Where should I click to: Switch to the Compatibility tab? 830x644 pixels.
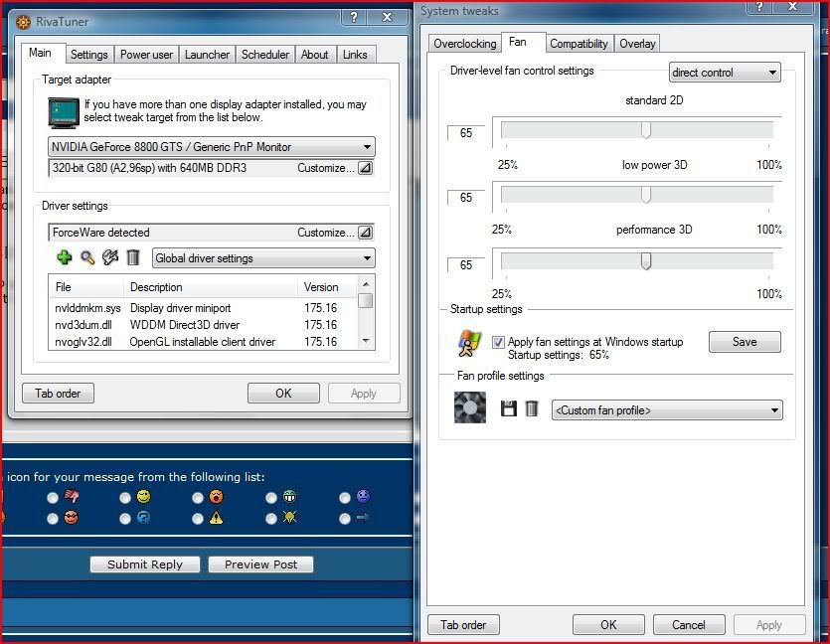tap(579, 44)
